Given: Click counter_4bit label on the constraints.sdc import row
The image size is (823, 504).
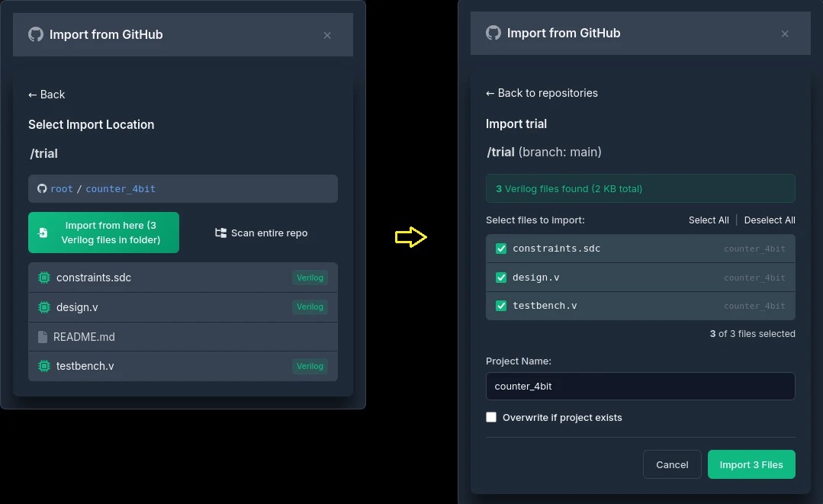Looking at the screenshot, I should [x=754, y=249].
